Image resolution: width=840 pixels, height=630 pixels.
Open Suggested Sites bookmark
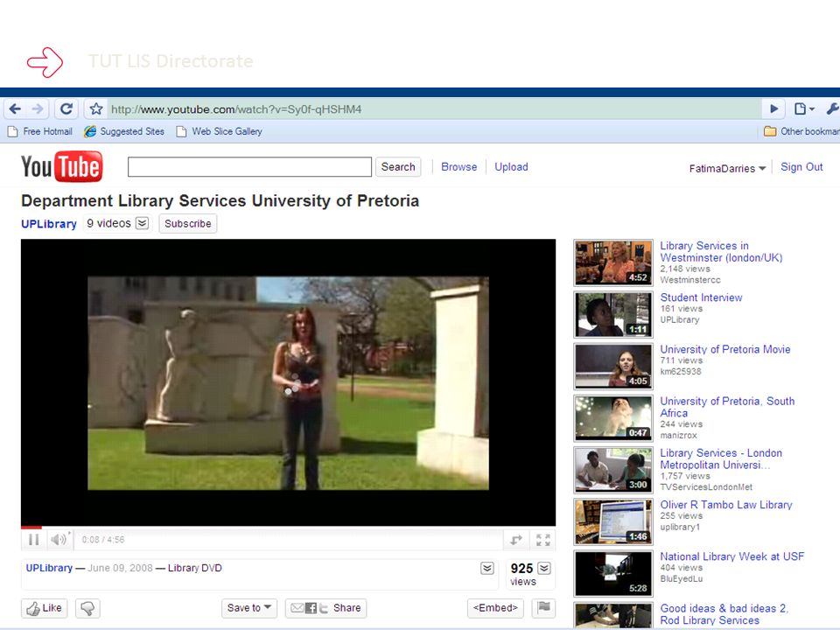click(124, 131)
